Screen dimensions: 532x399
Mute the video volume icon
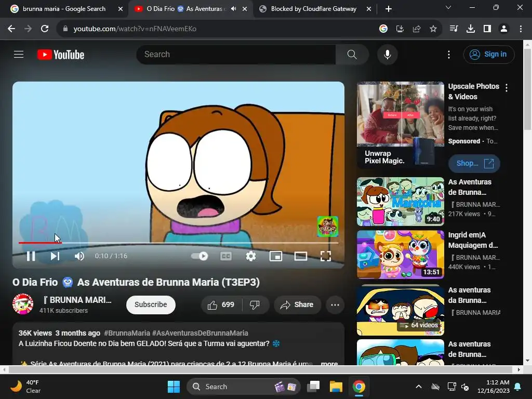pyautogui.click(x=79, y=256)
